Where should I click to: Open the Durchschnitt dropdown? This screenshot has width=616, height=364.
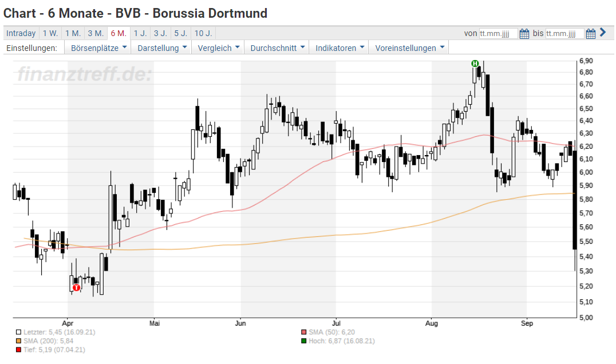coord(277,48)
